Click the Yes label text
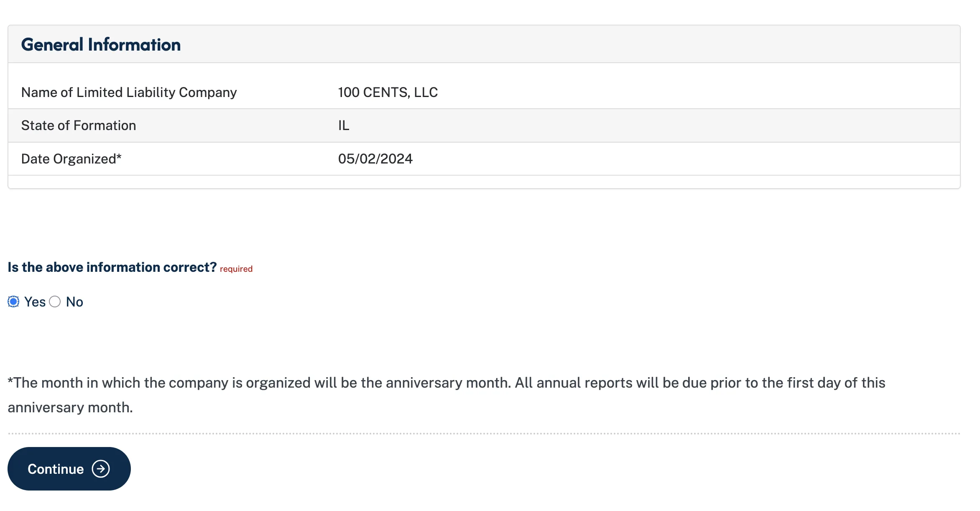This screenshot has height=511, width=980. click(x=36, y=301)
